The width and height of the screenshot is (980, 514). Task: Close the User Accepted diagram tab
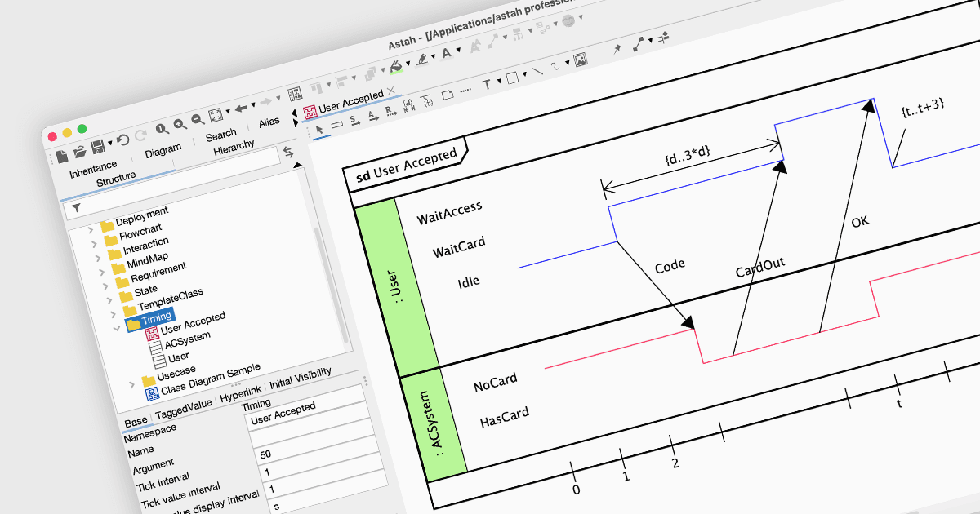pos(390,91)
